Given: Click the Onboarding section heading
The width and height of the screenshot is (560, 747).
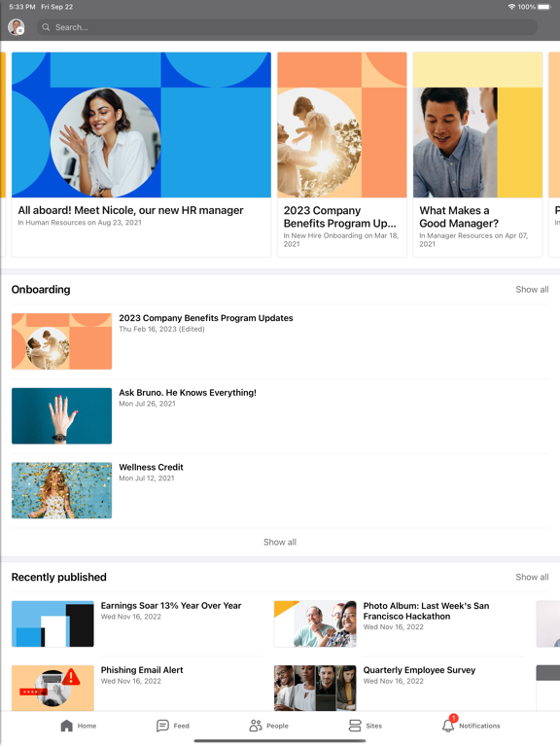Looking at the screenshot, I should (41, 289).
